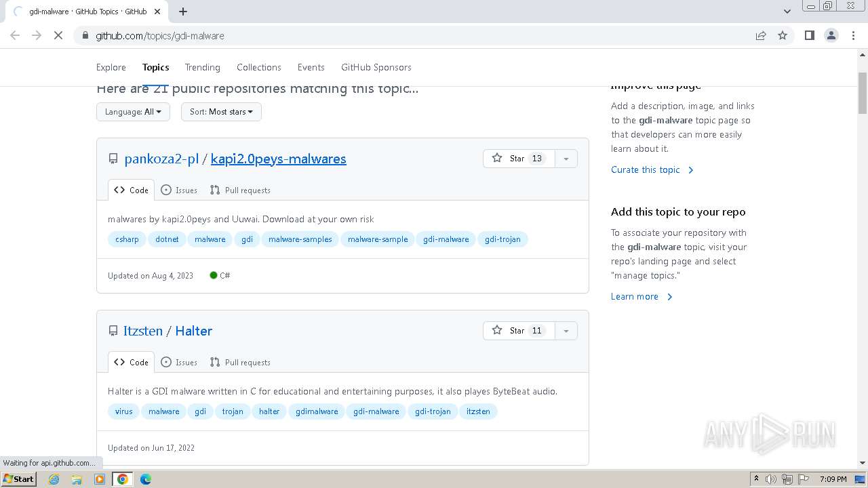Open volume control in system tray
Viewport: 868px width, 488px height.
pos(771,479)
